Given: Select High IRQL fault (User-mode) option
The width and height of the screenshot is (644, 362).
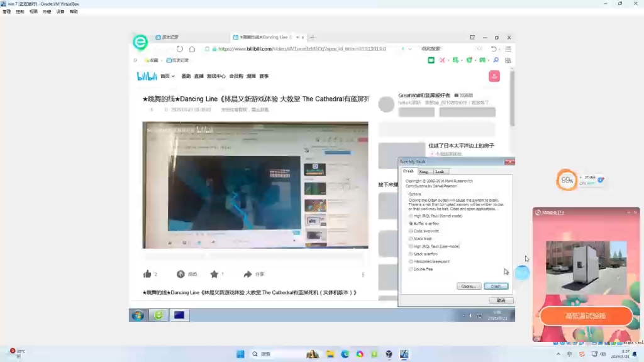Looking at the screenshot, I should (434, 246).
